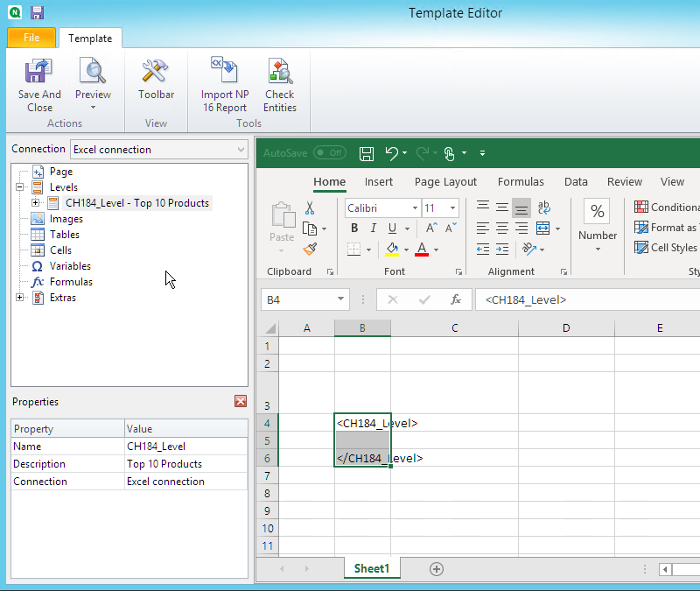The width and height of the screenshot is (700, 591).
Task: Toggle Italic formatting
Action: [x=374, y=229]
